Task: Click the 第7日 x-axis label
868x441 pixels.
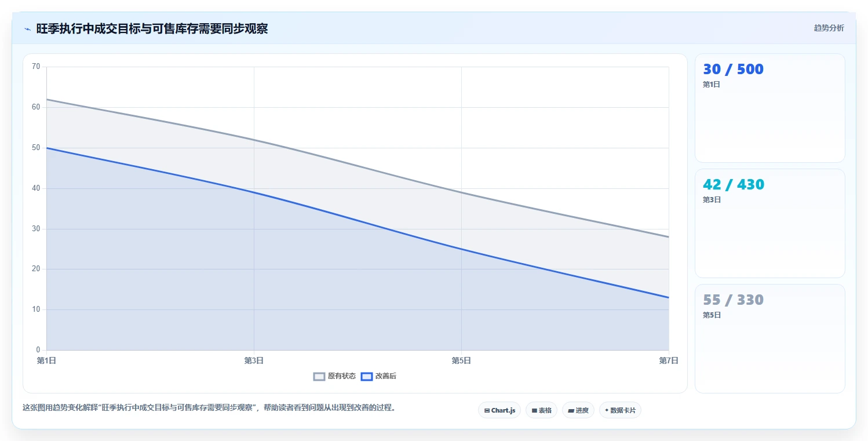Action: [x=669, y=360]
